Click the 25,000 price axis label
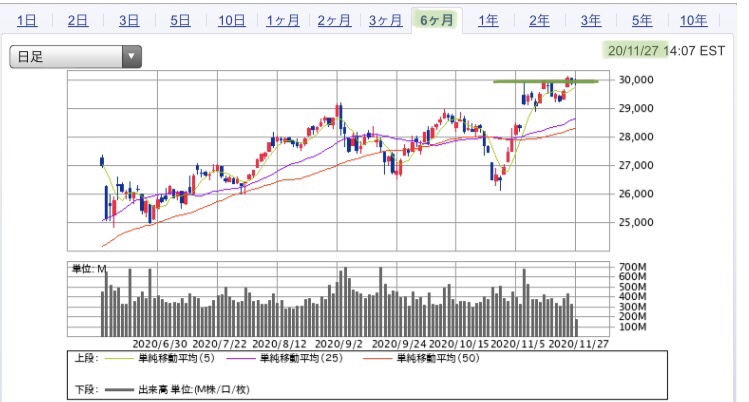This screenshot has width=749, height=402. 636,222
